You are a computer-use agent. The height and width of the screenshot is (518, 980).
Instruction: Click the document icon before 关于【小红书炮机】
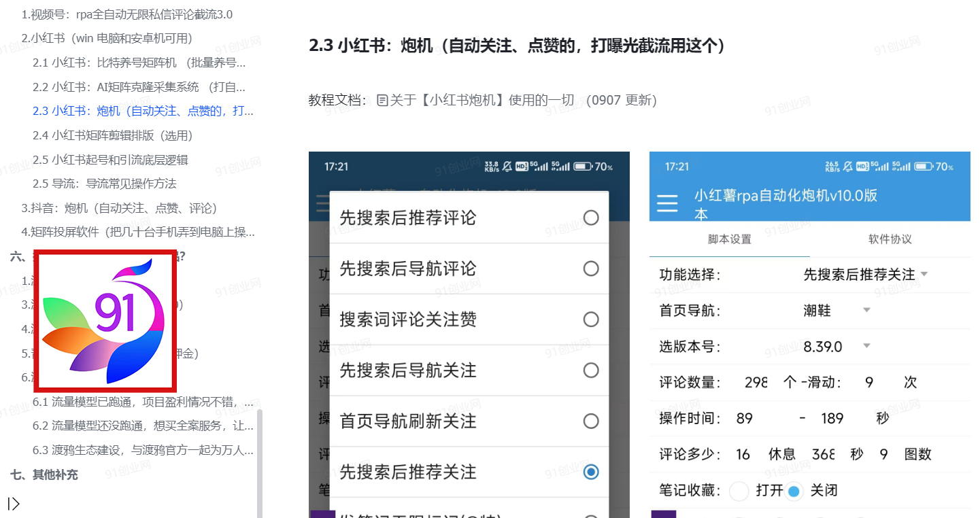[x=382, y=101]
